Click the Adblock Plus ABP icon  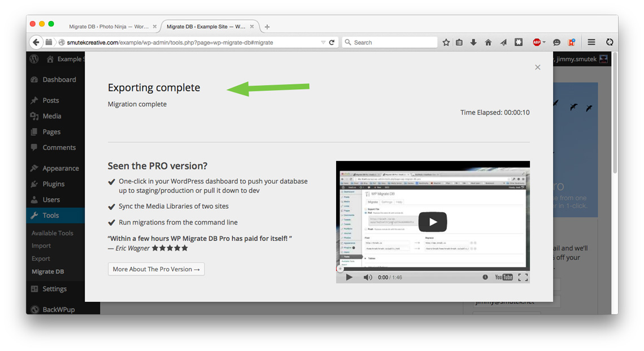(537, 42)
